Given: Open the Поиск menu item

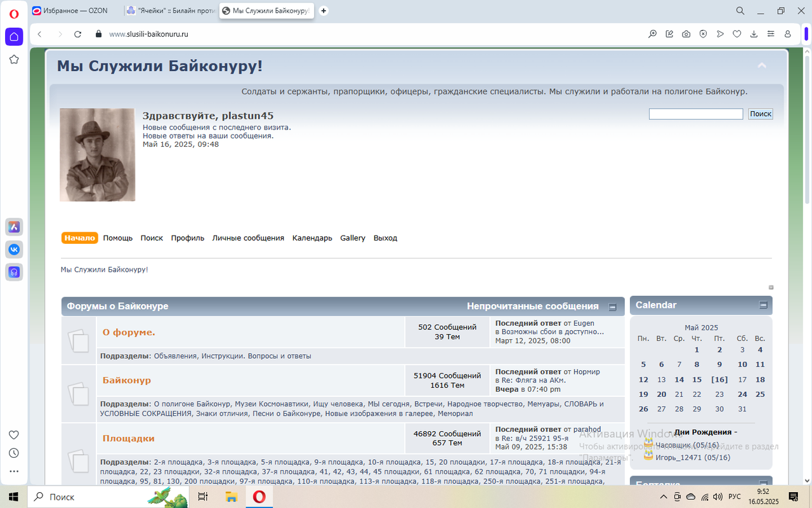Looking at the screenshot, I should coord(152,238).
